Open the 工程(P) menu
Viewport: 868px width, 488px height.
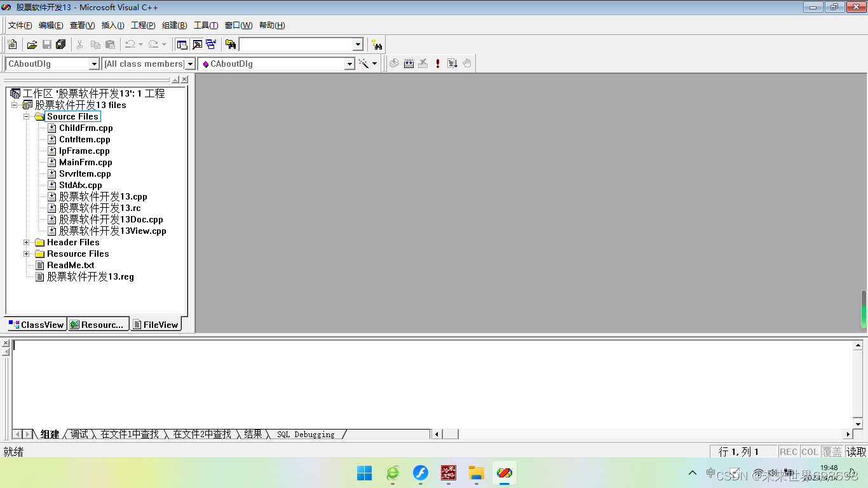tap(143, 25)
